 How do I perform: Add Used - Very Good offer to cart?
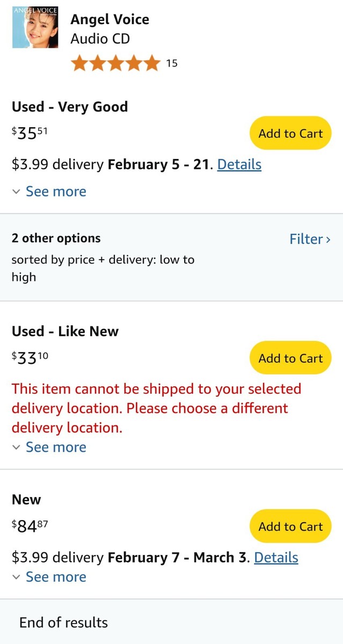tap(290, 133)
